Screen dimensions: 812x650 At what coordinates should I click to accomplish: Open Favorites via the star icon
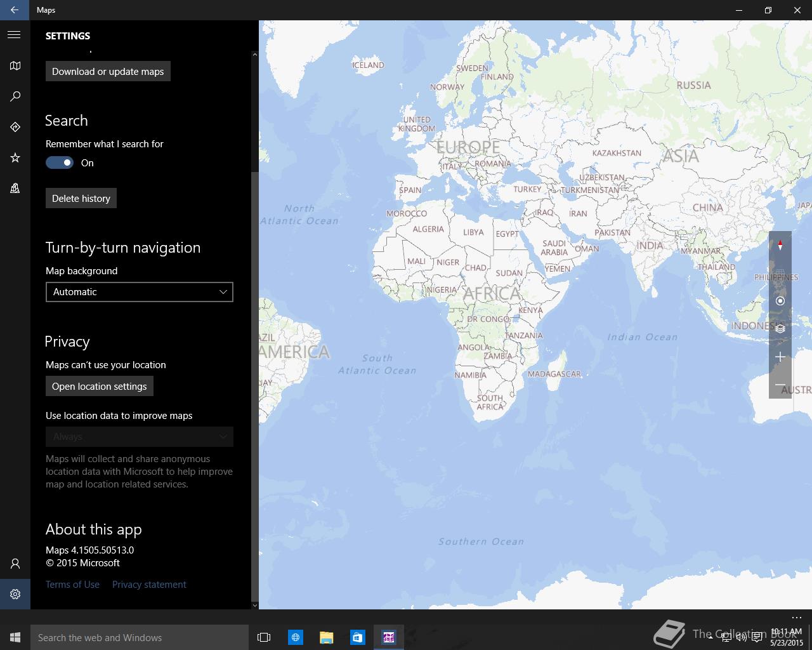coord(15,157)
